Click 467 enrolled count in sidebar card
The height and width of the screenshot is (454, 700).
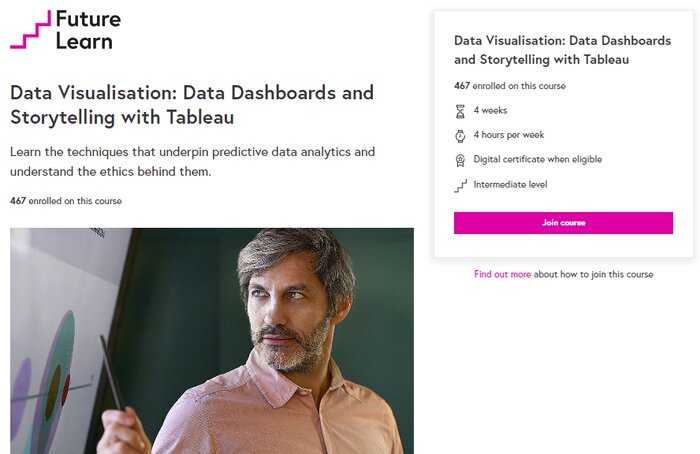pos(510,86)
